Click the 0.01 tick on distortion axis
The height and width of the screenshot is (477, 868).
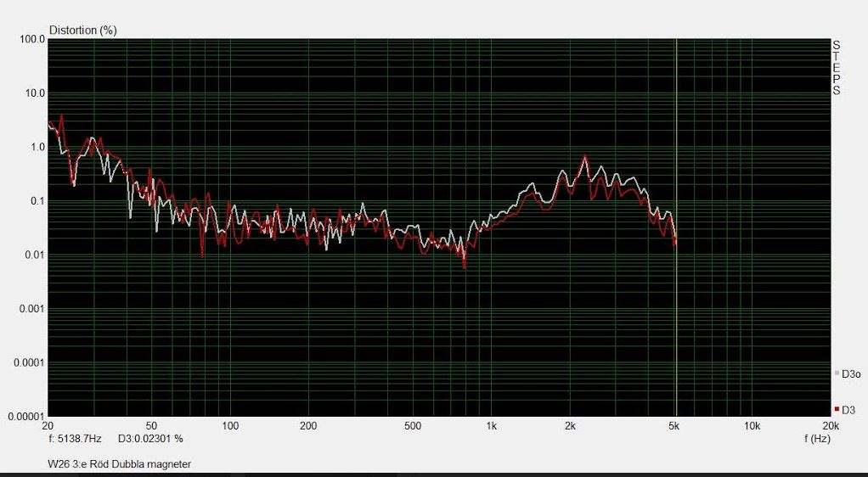click(x=33, y=255)
